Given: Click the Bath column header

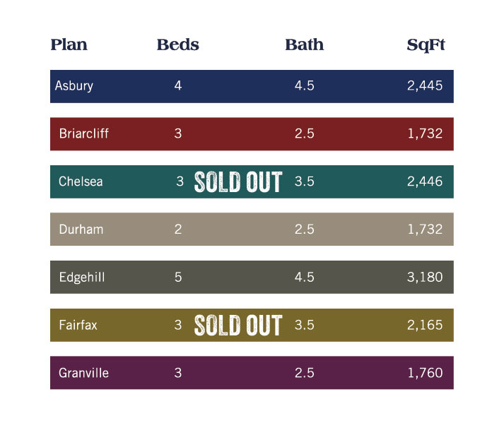Looking at the screenshot, I should click(305, 44).
